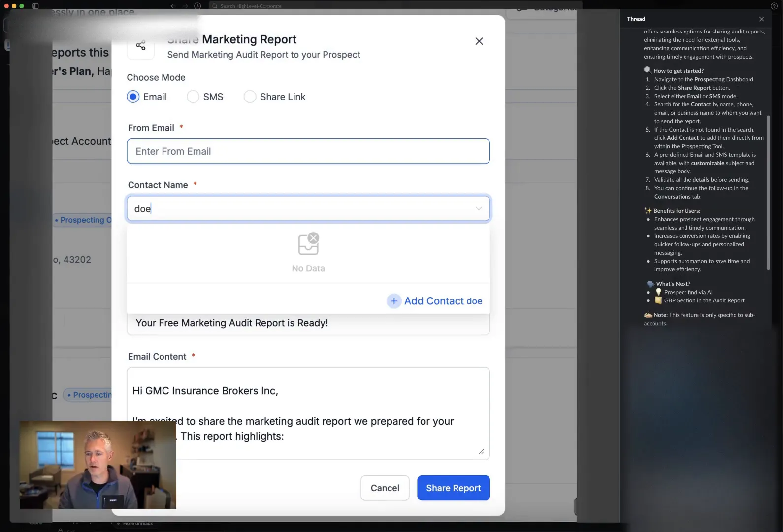Click the No Data empty inbox icon
This screenshot has height=532, width=783.
click(x=308, y=244)
